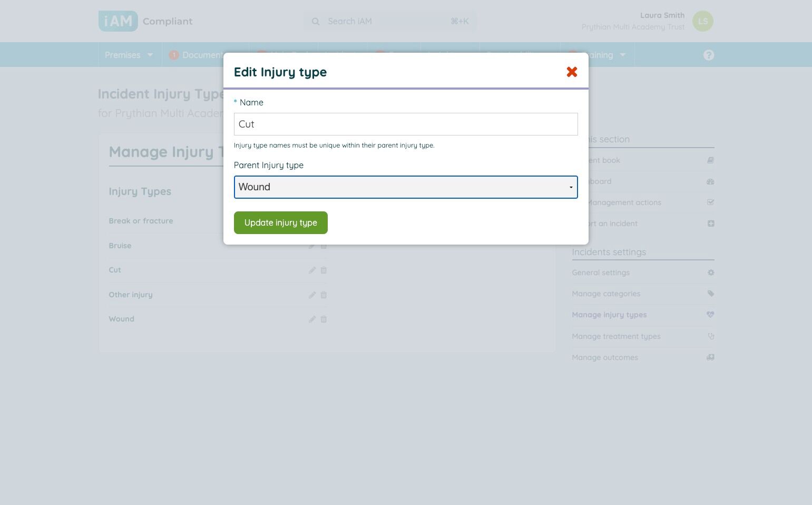Click the trash icon next to Wound
The height and width of the screenshot is (505, 812).
coord(324,319)
